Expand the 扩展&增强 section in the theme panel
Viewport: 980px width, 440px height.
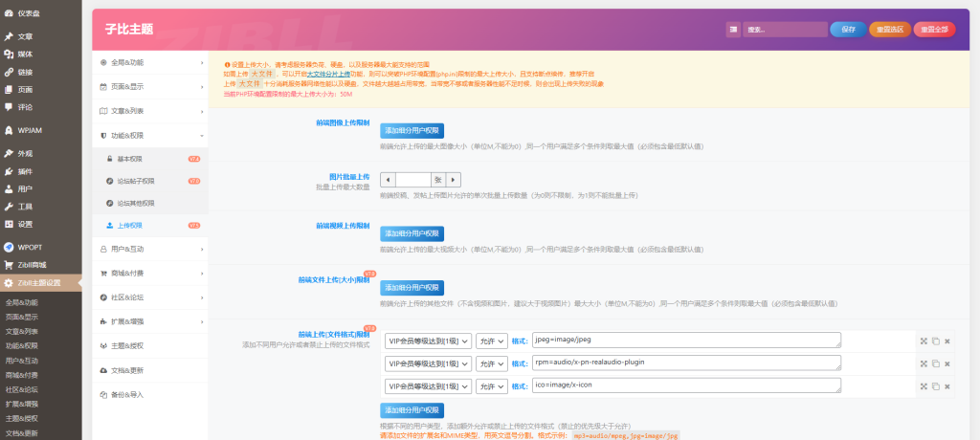(x=150, y=321)
